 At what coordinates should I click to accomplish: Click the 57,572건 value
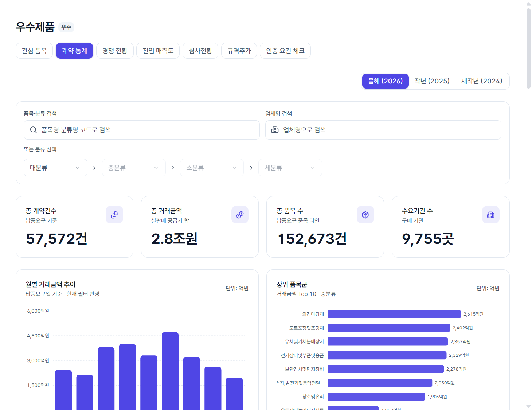tap(56, 239)
